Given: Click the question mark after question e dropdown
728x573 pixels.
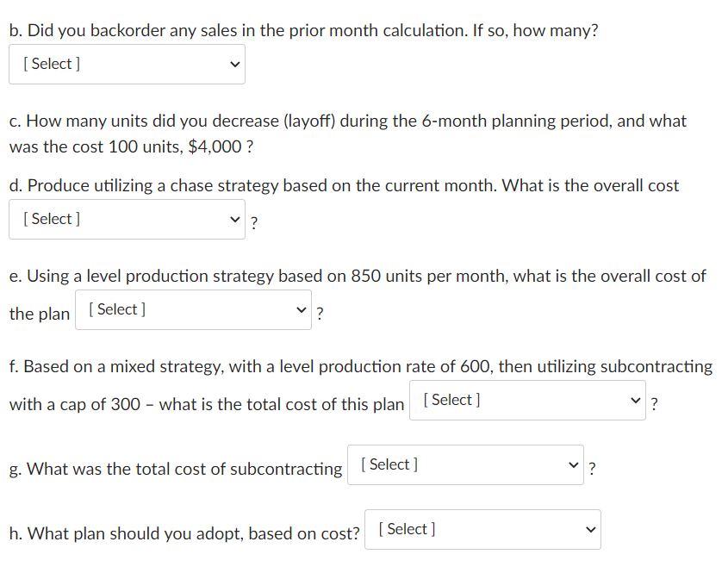Looking at the screenshot, I should [319, 315].
